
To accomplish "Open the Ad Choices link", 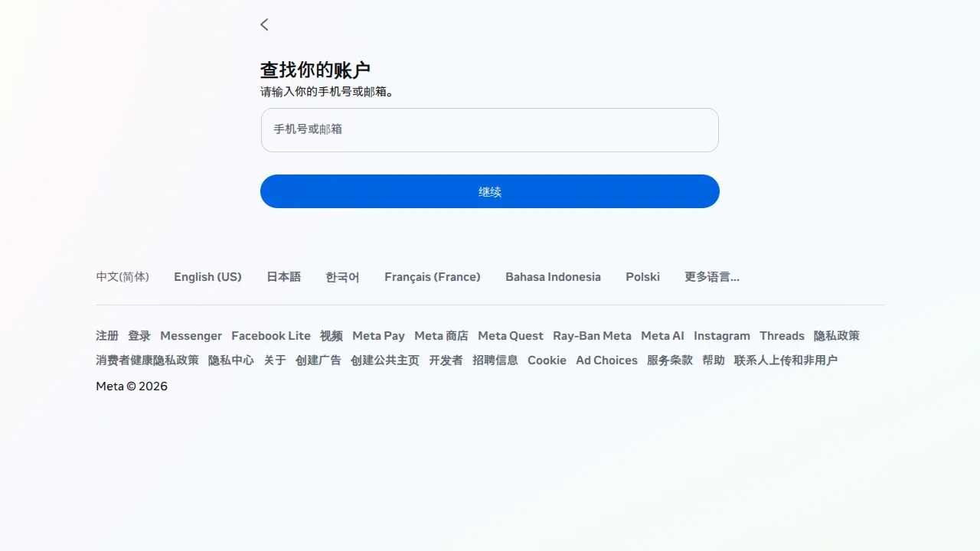I will tap(606, 360).
